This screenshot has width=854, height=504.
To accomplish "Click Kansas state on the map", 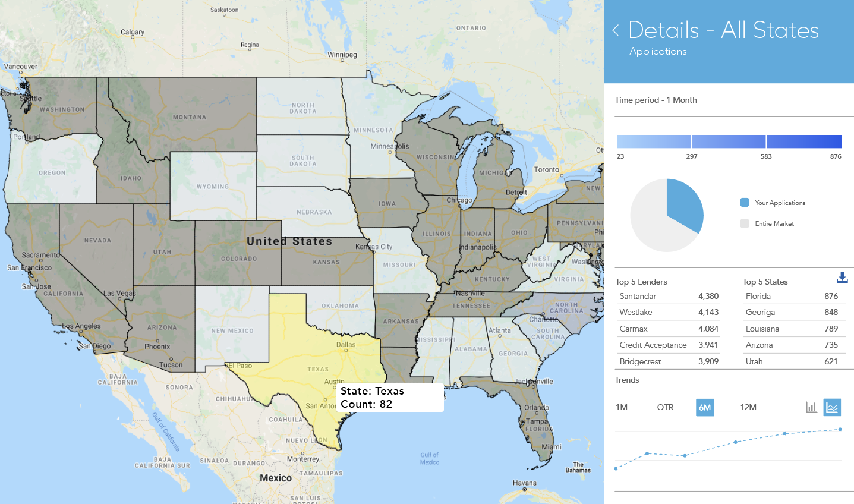I will pyautogui.click(x=327, y=262).
